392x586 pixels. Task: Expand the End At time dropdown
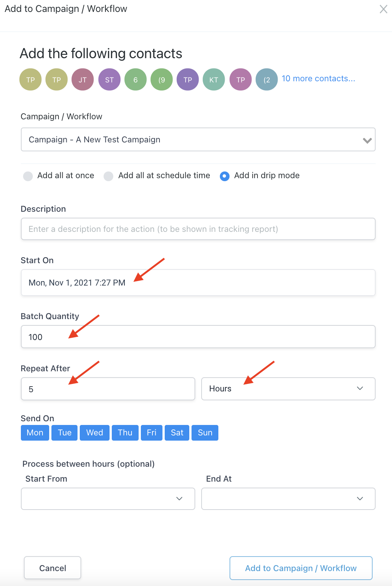pos(288,498)
